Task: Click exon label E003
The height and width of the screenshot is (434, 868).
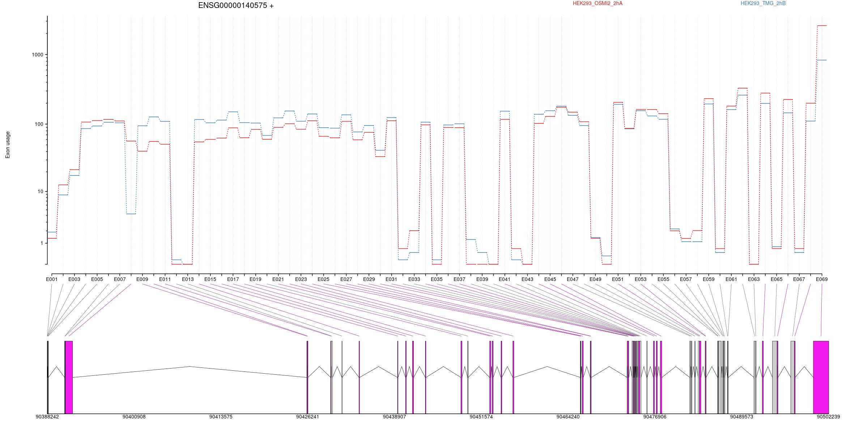Action: pos(74,279)
